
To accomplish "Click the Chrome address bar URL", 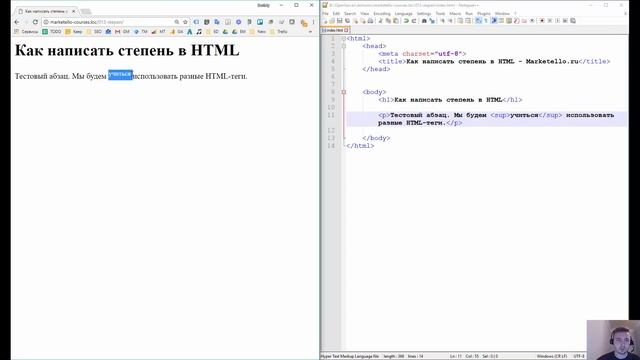I will coord(87,22).
